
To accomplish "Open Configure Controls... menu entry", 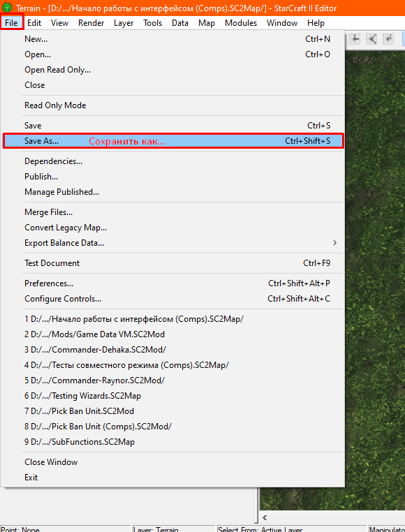I will click(x=173, y=299).
